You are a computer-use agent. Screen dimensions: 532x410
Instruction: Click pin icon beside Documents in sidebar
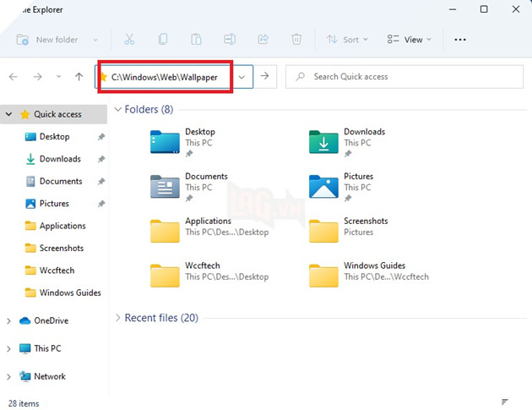click(x=101, y=182)
